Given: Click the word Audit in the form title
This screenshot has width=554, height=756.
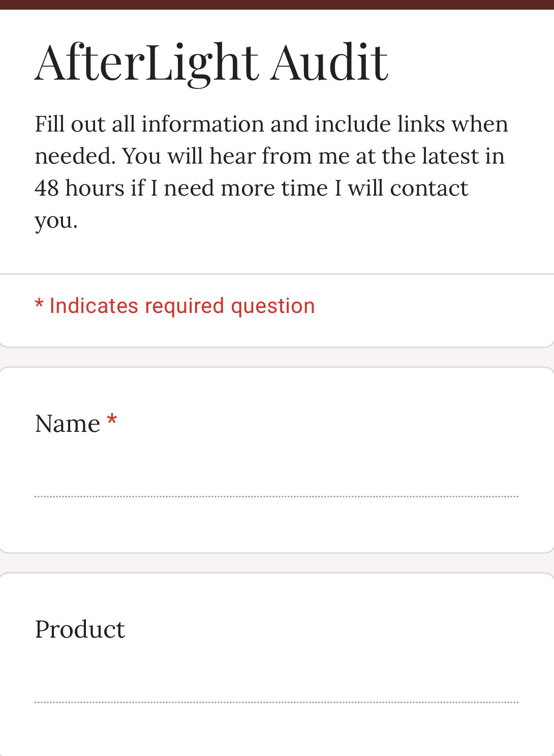Looking at the screenshot, I should (329, 62).
